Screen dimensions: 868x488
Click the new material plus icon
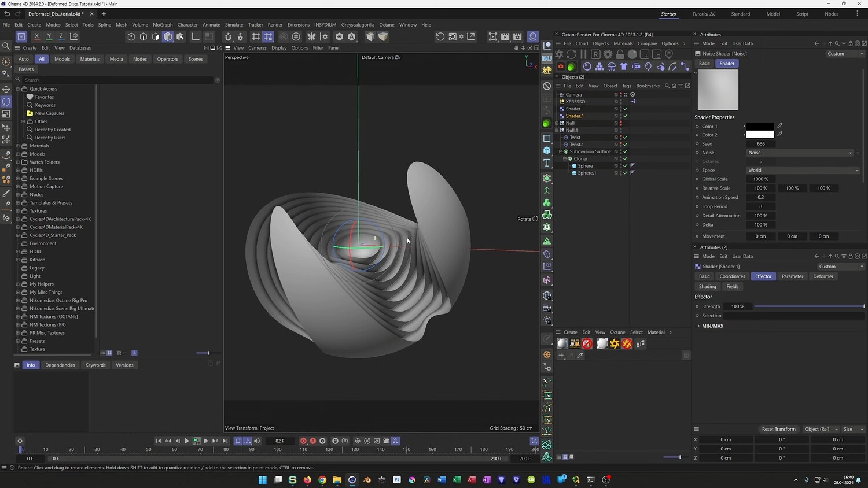tap(561, 356)
